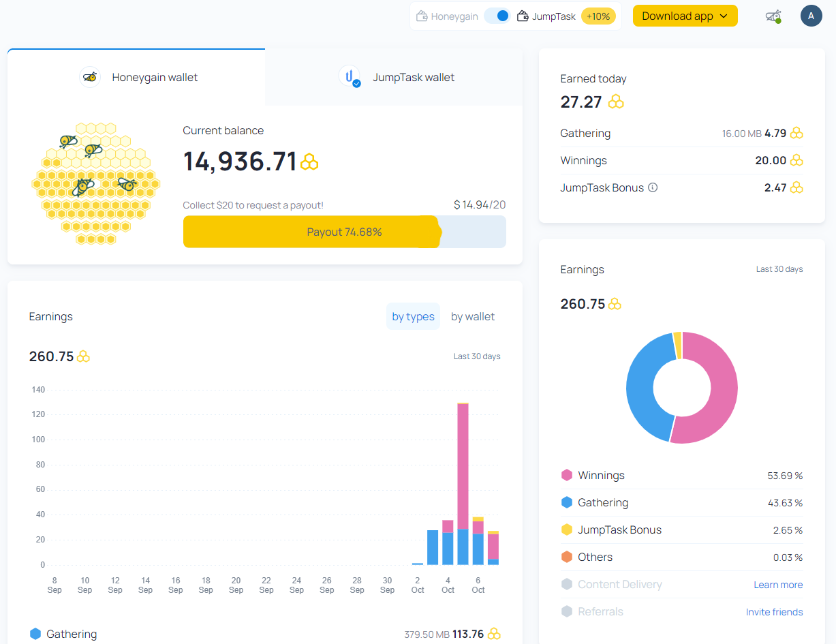
Task: Click credits icon next to 260.75 chart total
Action: coord(84,356)
